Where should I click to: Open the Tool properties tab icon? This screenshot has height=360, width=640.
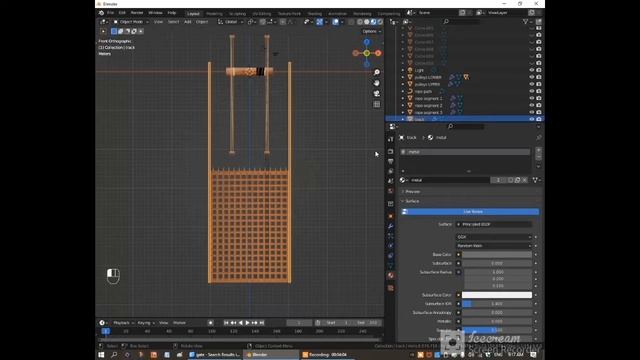pos(391,139)
